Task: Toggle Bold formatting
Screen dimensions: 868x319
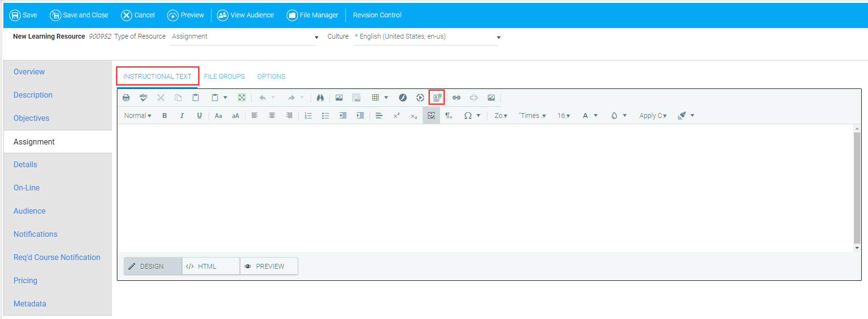Action: click(x=165, y=116)
